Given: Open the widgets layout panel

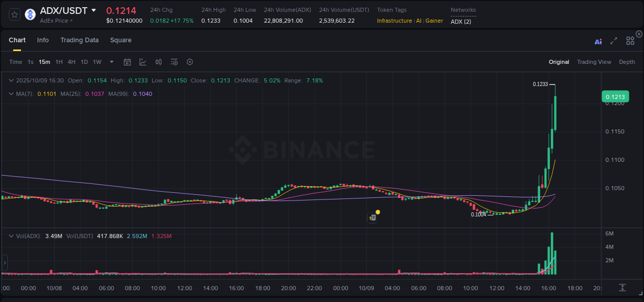Looking at the screenshot, I should [630, 41].
